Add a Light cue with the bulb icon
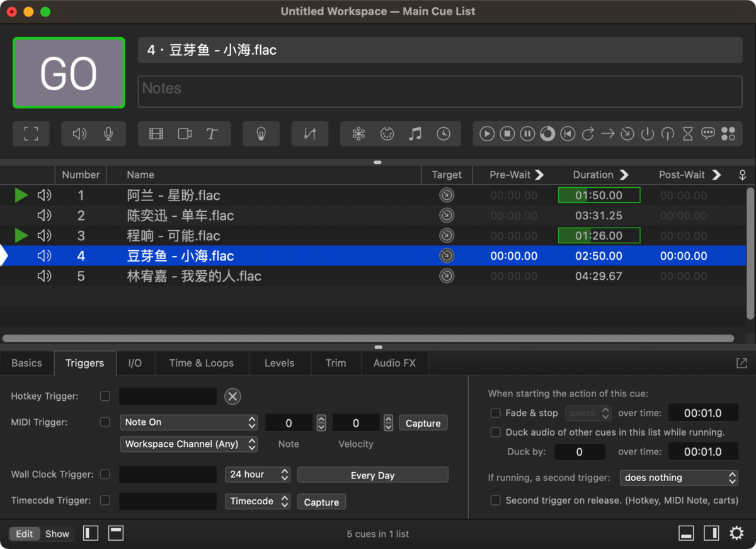 [261, 134]
